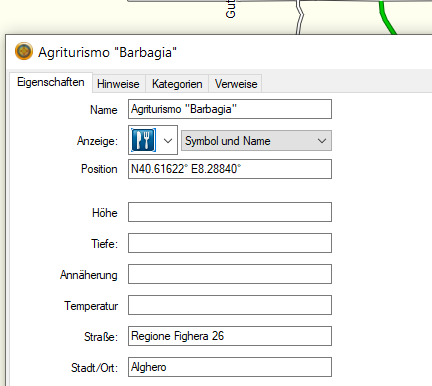Click the fork and knife restaurant symbol
The height and width of the screenshot is (386, 432).
point(144,140)
